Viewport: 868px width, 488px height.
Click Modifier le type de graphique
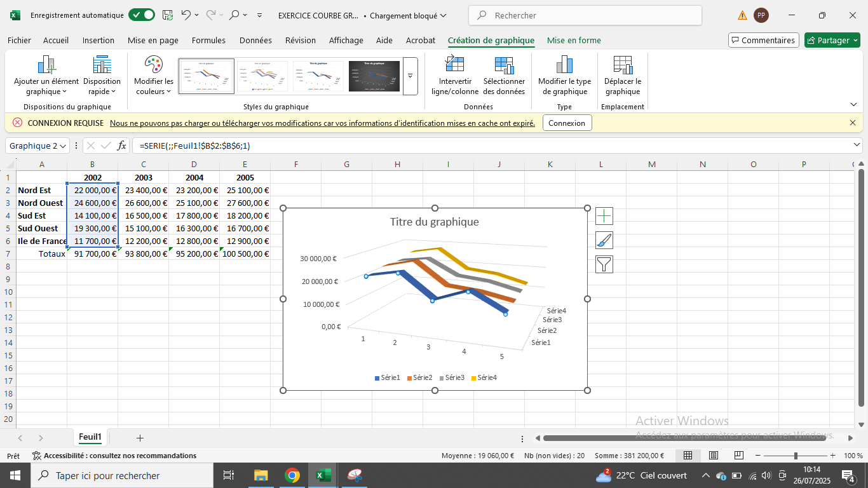click(564, 75)
